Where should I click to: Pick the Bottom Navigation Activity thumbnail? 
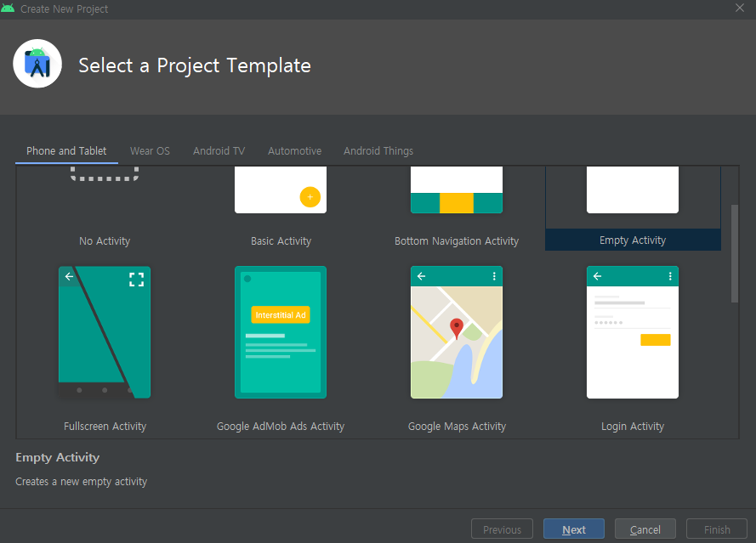coord(457,189)
